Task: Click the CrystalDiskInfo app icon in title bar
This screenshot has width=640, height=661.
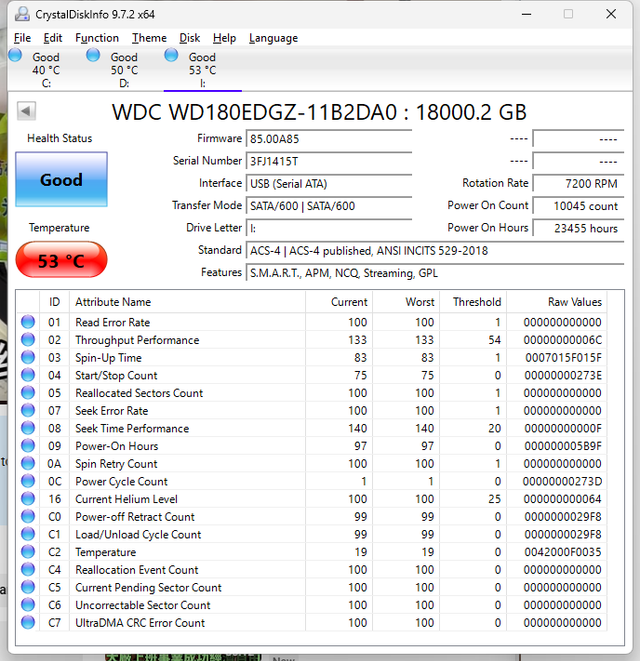Action: [22, 14]
